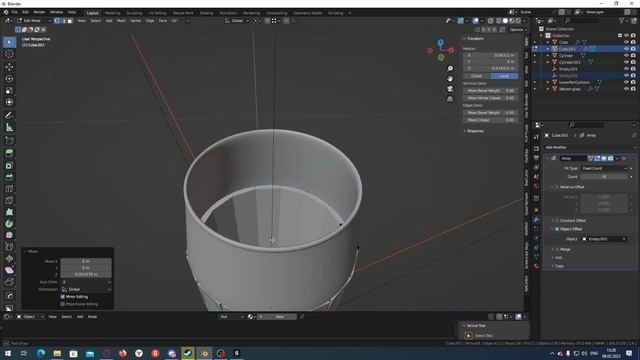
Task: Select the Add Cube tool
Action: pos(9,141)
